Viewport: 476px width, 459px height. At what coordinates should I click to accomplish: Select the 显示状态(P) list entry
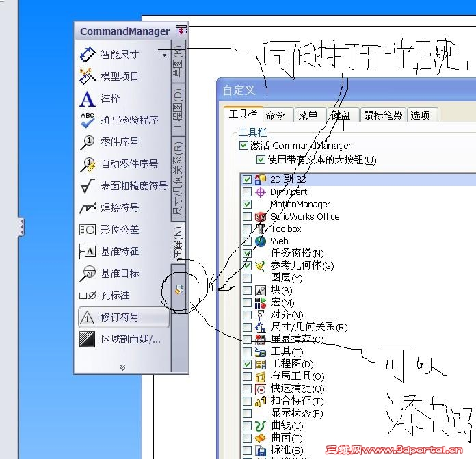(297, 413)
